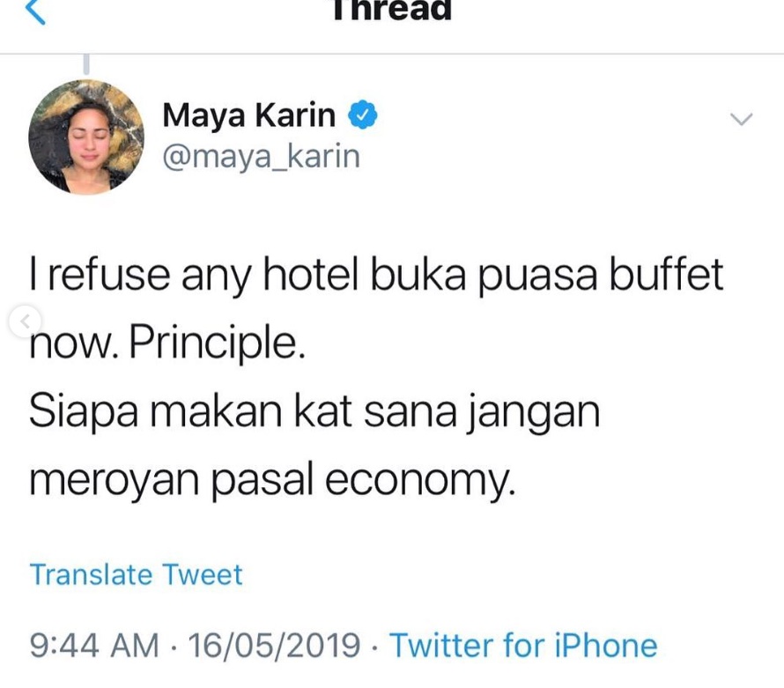Image resolution: width=784 pixels, height=688 pixels.
Task: Open the @maya_karin handle
Action: (261, 157)
